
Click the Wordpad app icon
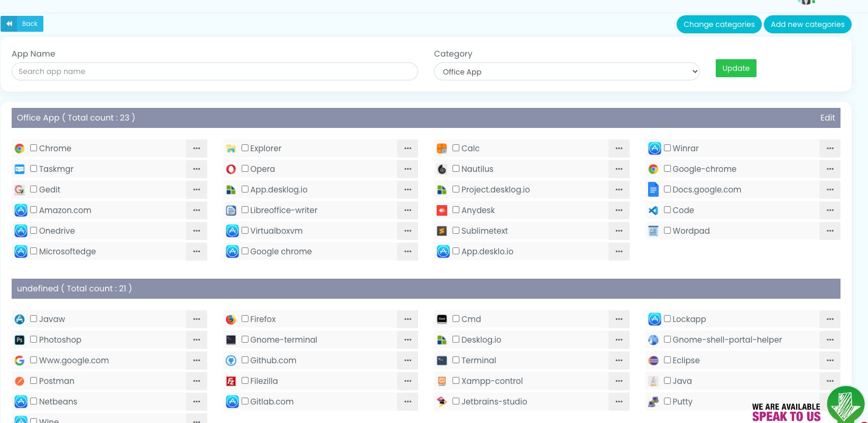653,231
